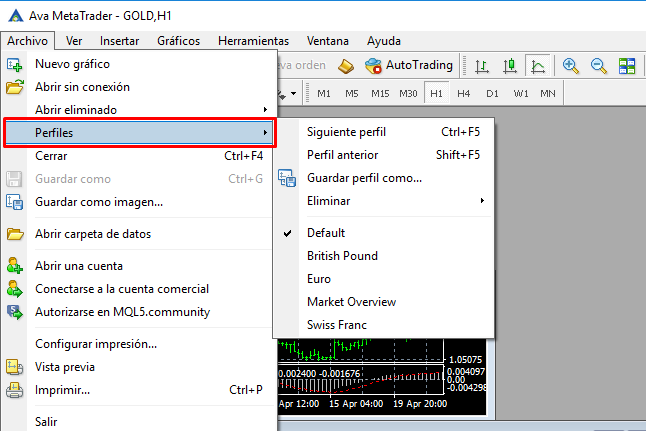Select the H1 timeframe button
This screenshot has width=646, height=431.
click(436, 94)
